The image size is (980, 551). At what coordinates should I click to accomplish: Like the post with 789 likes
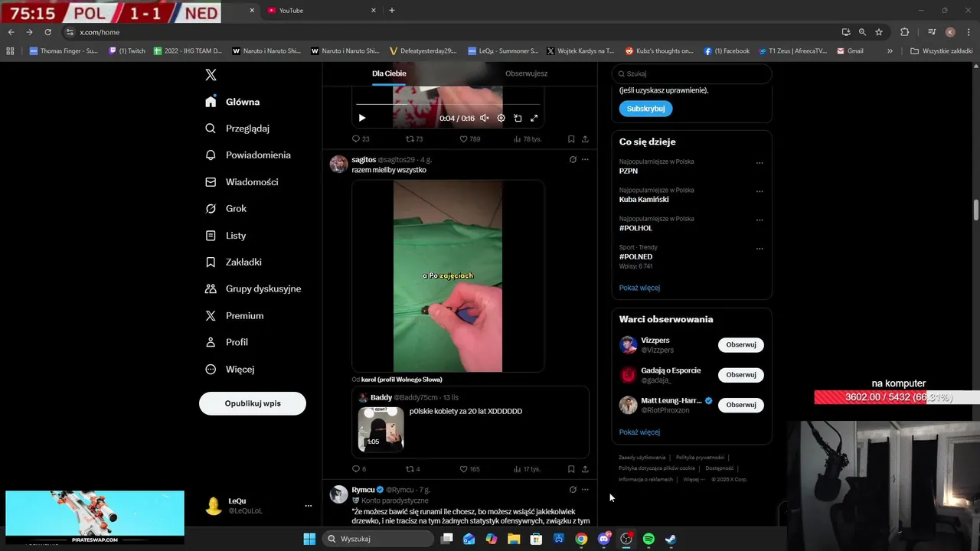tap(470, 139)
